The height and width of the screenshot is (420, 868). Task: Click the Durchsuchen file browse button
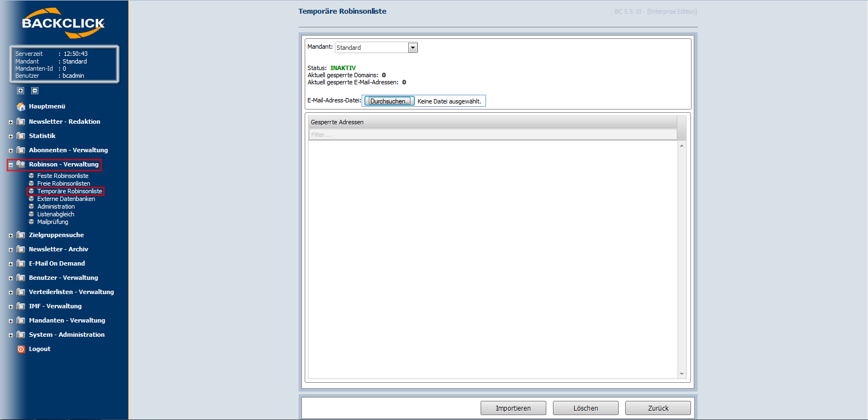coord(389,101)
